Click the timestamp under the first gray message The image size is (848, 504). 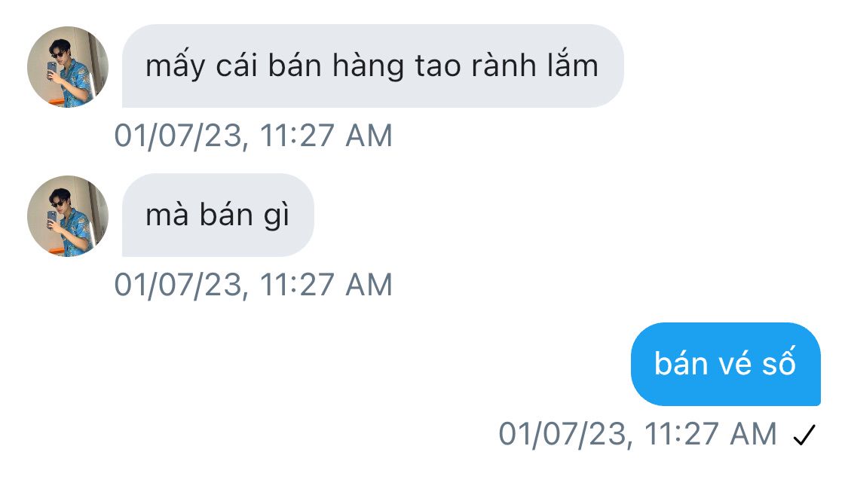(253, 135)
